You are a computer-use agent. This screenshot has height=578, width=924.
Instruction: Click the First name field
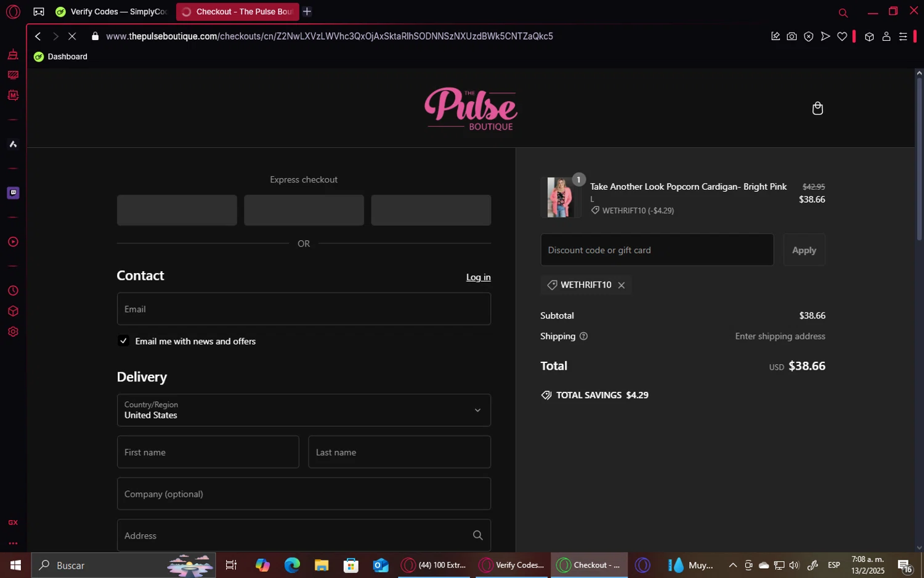point(208,452)
